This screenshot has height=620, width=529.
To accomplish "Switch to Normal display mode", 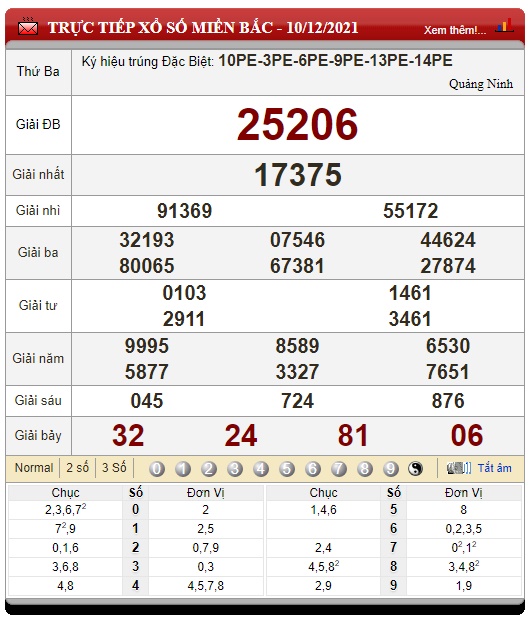I will 34,468.
